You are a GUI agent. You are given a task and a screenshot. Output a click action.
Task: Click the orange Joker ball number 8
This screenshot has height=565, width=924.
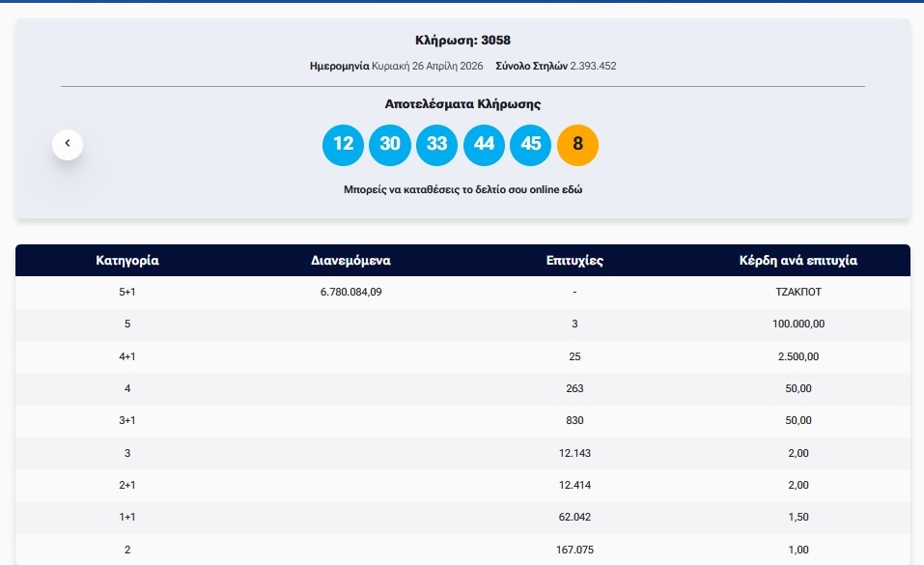[577, 145]
